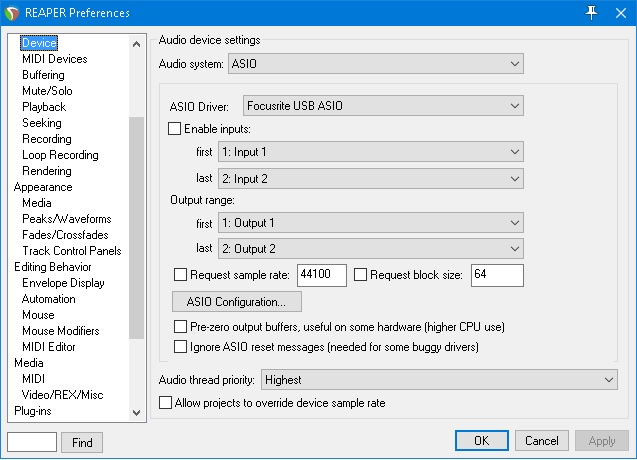The height and width of the screenshot is (460, 637).
Task: Select Appearance category in the tree
Action: [43, 187]
